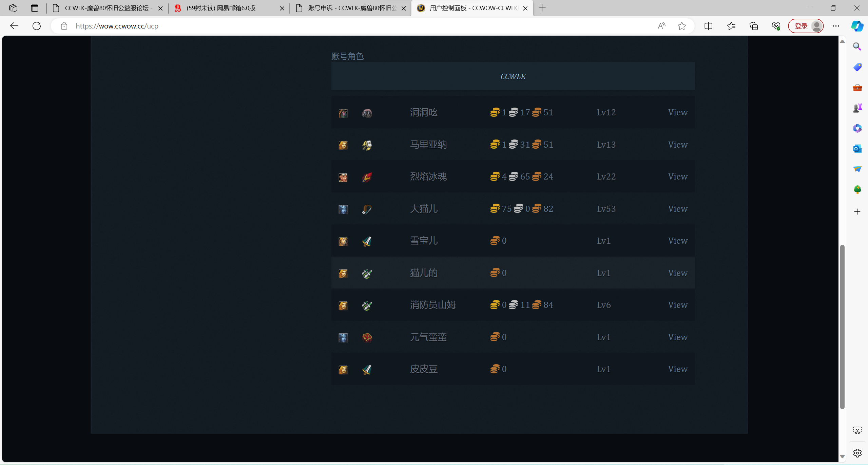Image resolution: width=868 pixels, height=465 pixels.
Task: Open Outlook from the Edge sidebar
Action: coord(857,148)
